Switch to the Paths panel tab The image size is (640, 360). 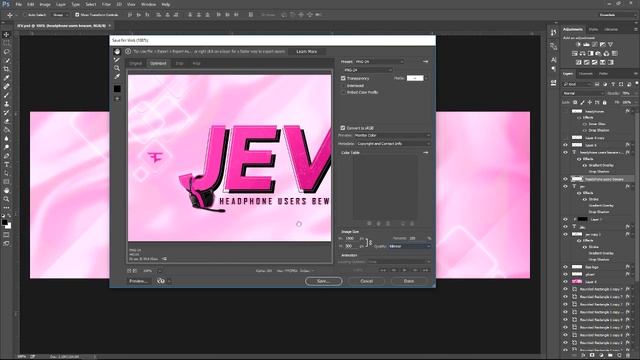(x=603, y=73)
